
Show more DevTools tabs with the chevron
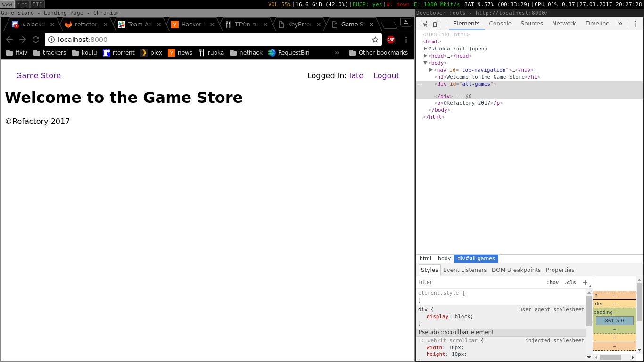pyautogui.click(x=620, y=24)
